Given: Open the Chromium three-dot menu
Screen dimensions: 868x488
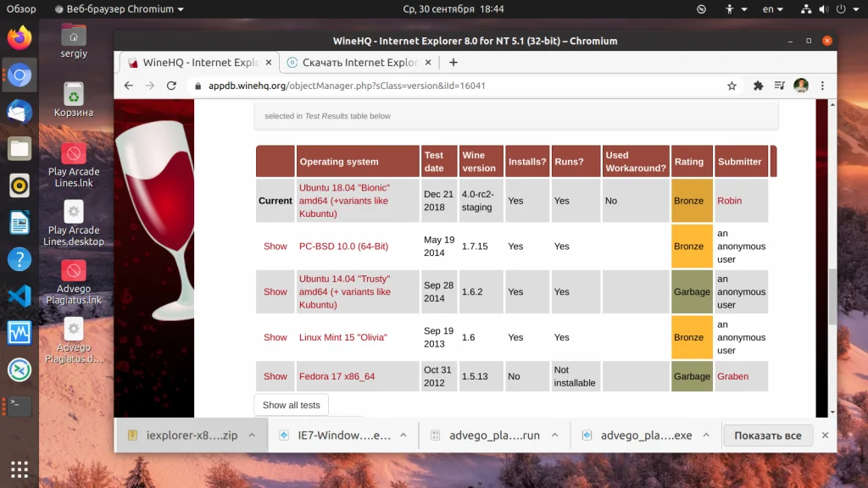Looking at the screenshot, I should (x=822, y=86).
